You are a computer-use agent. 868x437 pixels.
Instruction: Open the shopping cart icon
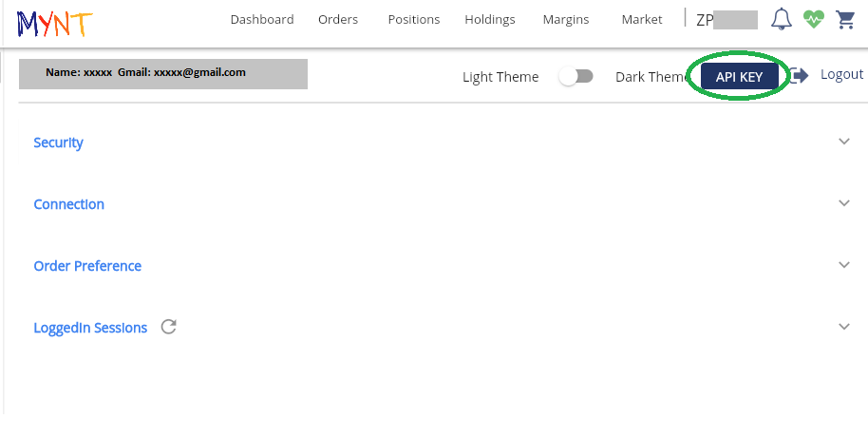844,19
